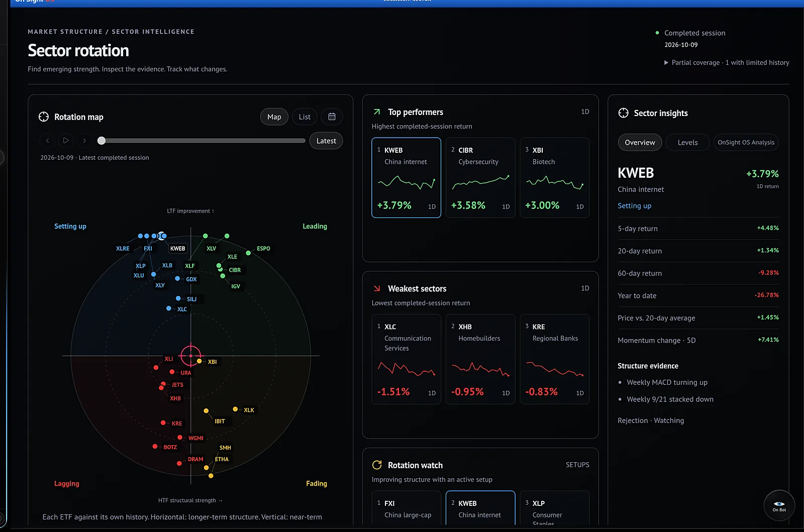This screenshot has width=804, height=532.
Task: Open the calendar date picker icon
Action: tap(332, 117)
